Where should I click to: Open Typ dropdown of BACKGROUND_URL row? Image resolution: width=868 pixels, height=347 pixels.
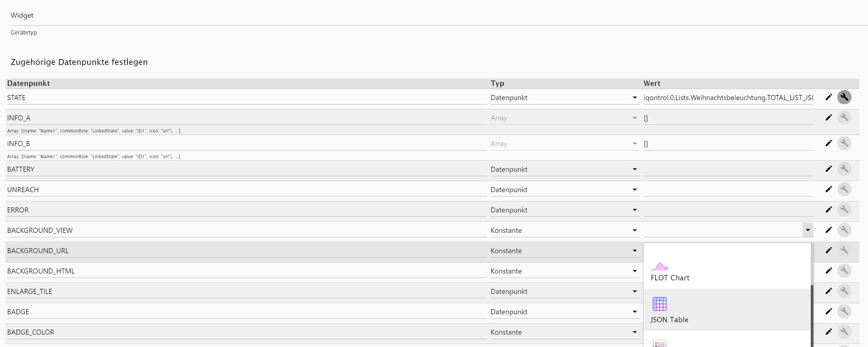point(565,251)
